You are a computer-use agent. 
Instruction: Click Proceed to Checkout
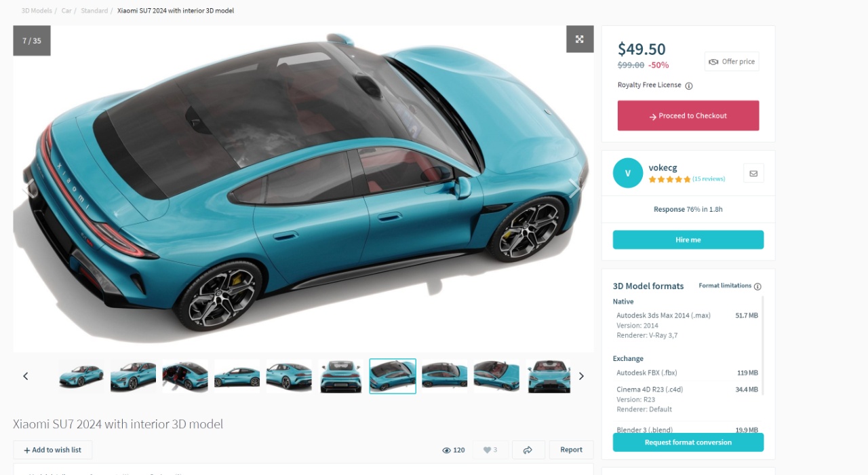pyautogui.click(x=688, y=116)
